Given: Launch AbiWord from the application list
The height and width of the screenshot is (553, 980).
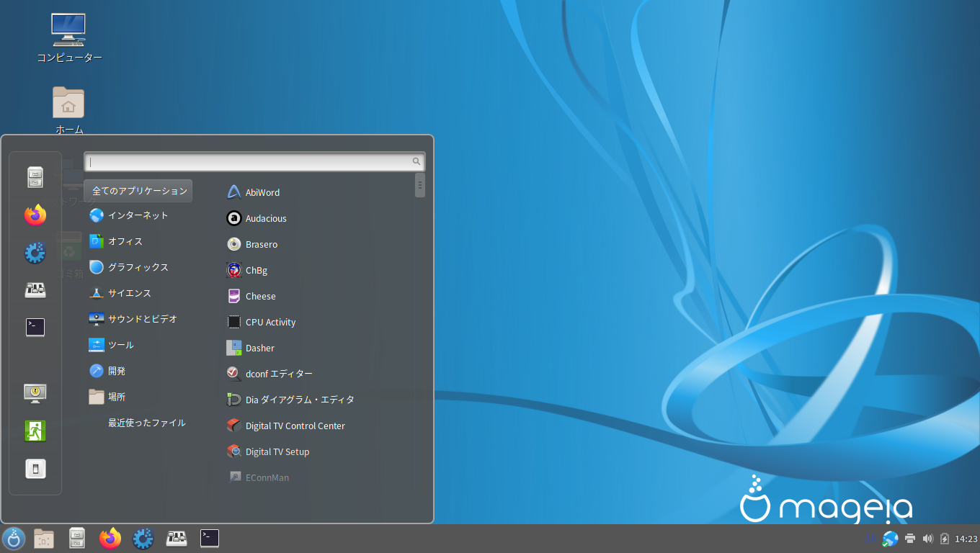Looking at the screenshot, I should click(x=253, y=192).
